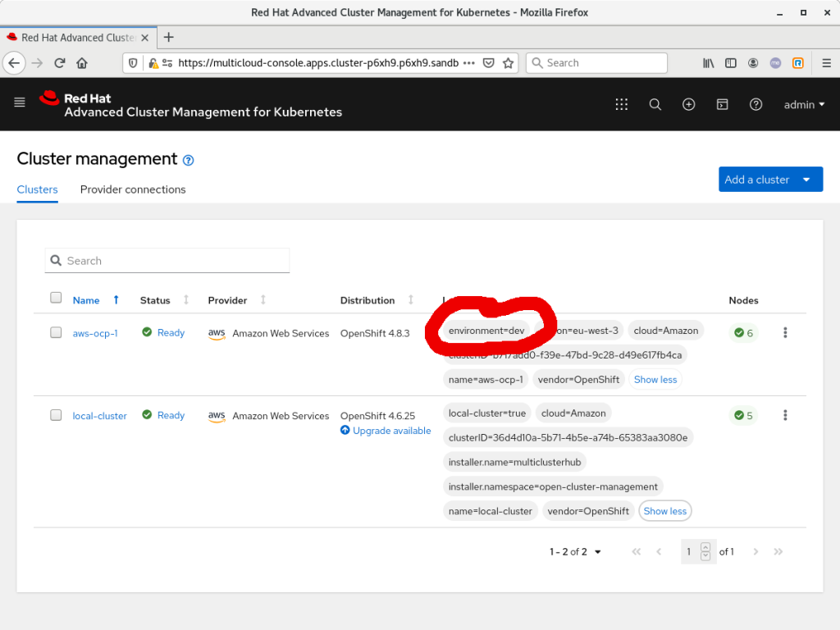
Task: Click the vendor=OpenShift label of local-cluster
Action: click(588, 511)
